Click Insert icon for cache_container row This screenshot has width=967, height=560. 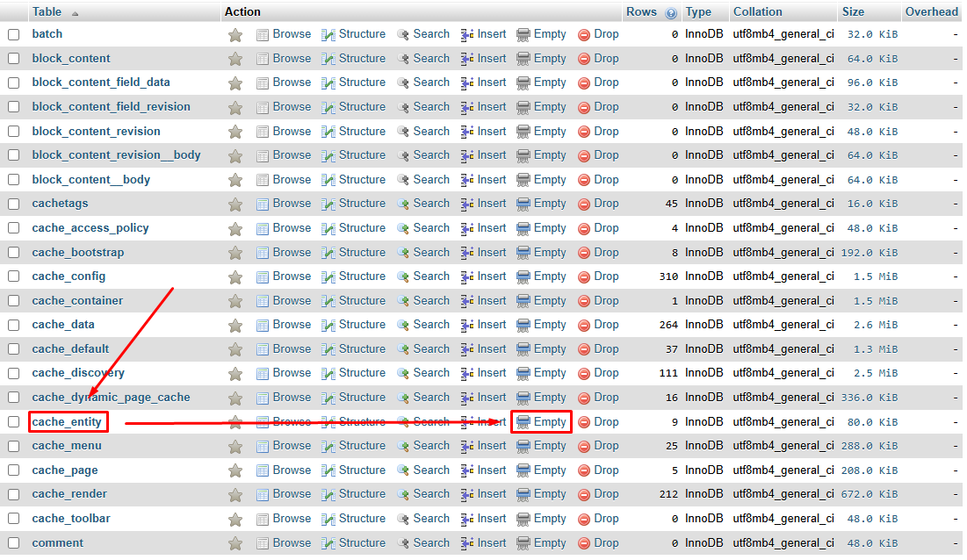coord(467,301)
